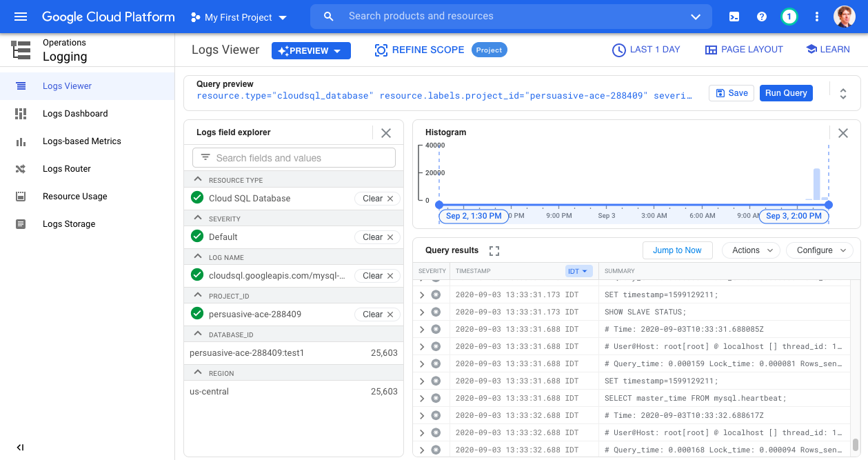Click the query results vertical scrollbar
This screenshot has height=460, width=868.
pos(856,444)
